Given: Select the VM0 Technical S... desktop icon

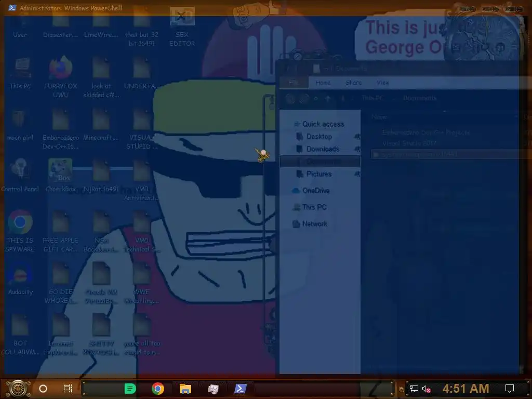Looking at the screenshot, I should (x=141, y=231).
